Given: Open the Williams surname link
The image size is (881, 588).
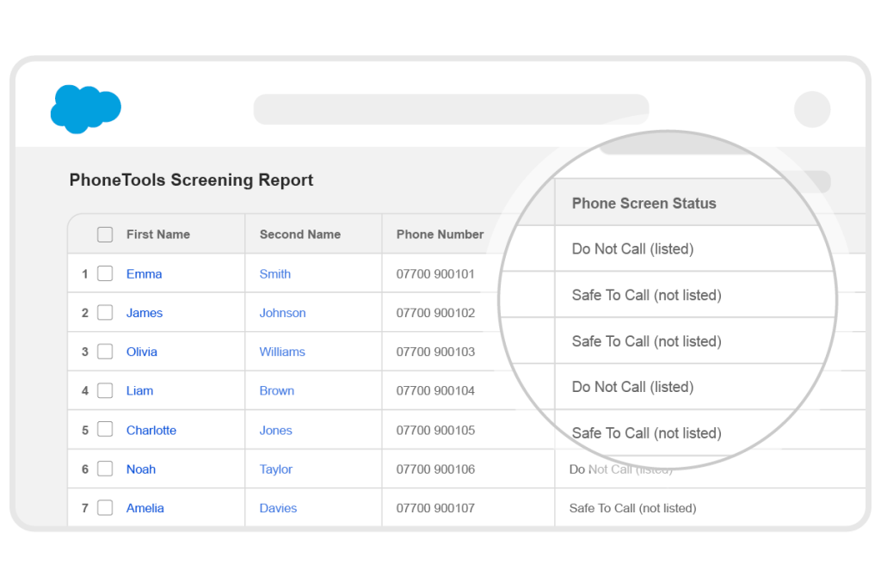Looking at the screenshot, I should tap(282, 352).
